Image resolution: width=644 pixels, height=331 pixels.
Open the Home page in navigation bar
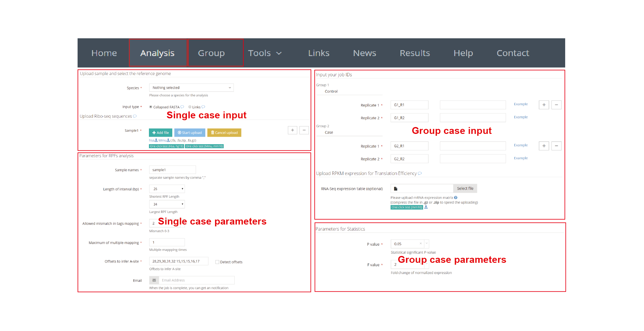(104, 53)
